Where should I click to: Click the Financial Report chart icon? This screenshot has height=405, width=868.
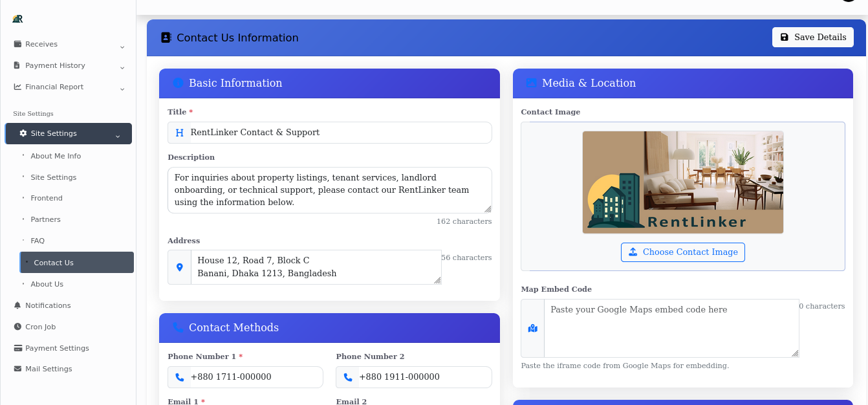[x=16, y=87]
